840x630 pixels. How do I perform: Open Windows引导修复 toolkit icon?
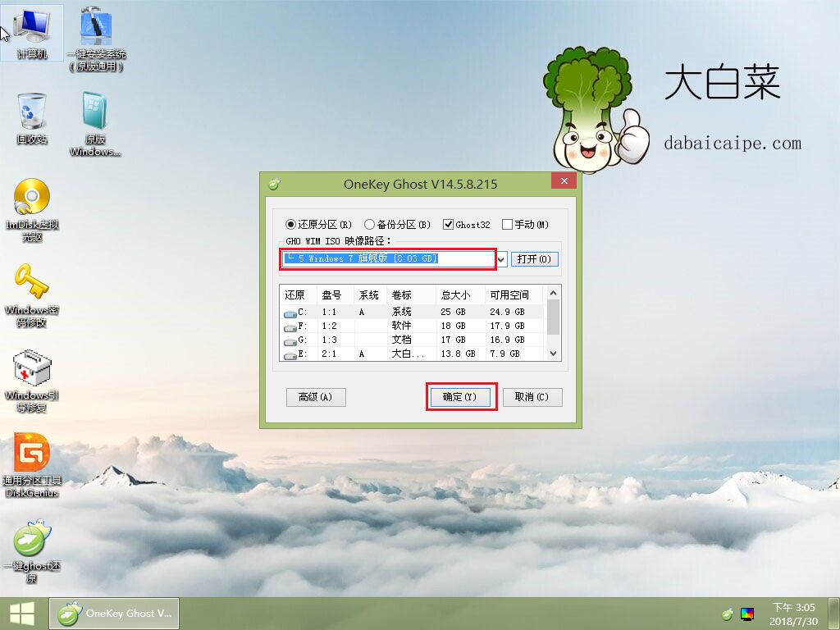tap(32, 369)
